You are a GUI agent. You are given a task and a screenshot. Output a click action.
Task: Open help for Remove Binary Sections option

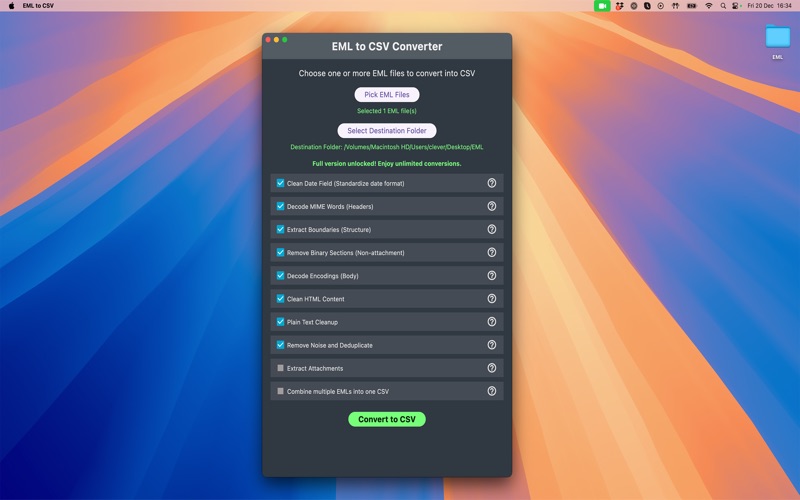491,253
